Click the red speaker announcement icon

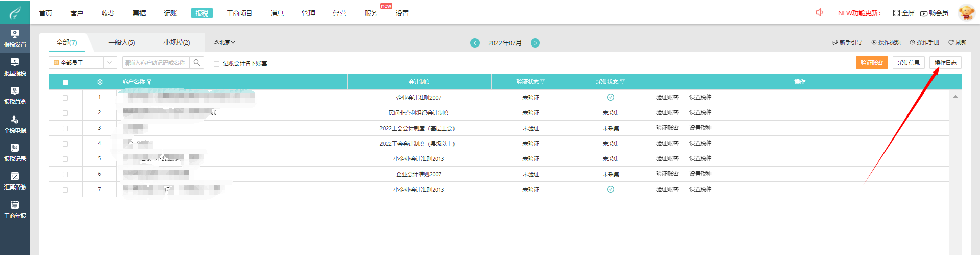(x=819, y=13)
